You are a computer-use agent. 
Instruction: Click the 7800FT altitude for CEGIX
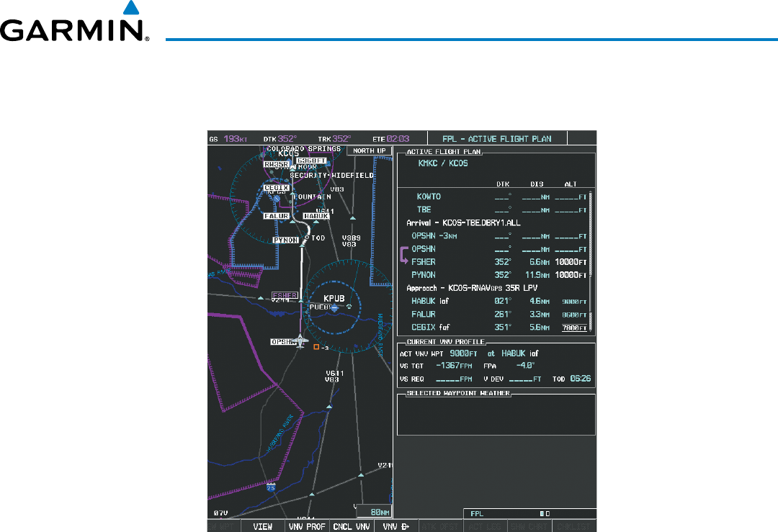(x=574, y=328)
